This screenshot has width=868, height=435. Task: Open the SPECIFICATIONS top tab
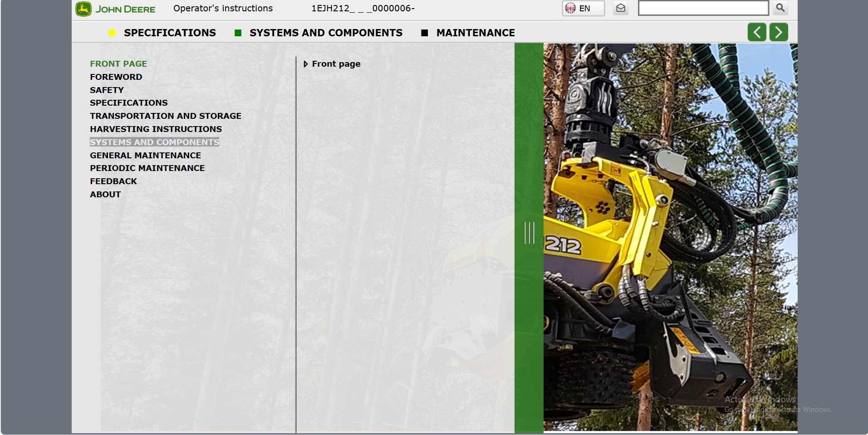170,33
